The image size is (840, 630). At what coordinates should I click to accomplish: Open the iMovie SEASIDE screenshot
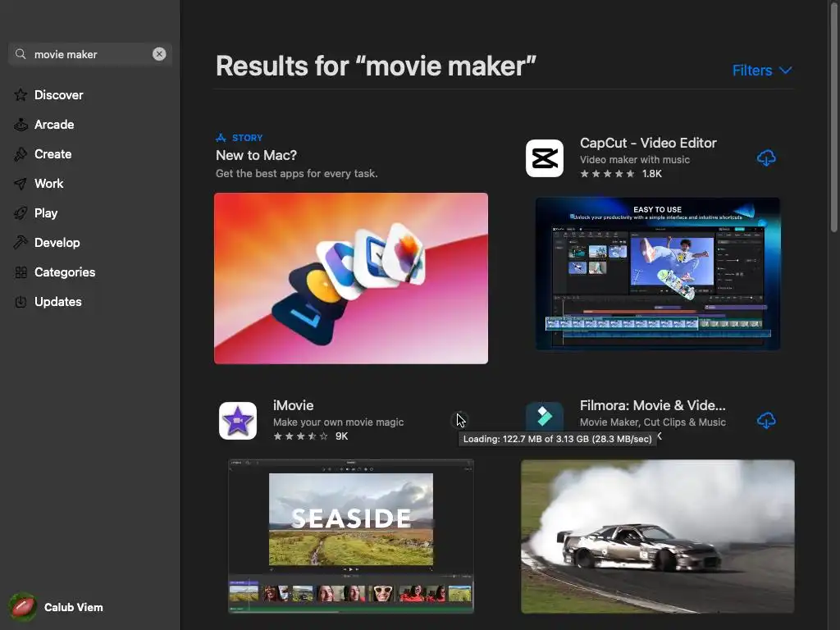point(351,536)
